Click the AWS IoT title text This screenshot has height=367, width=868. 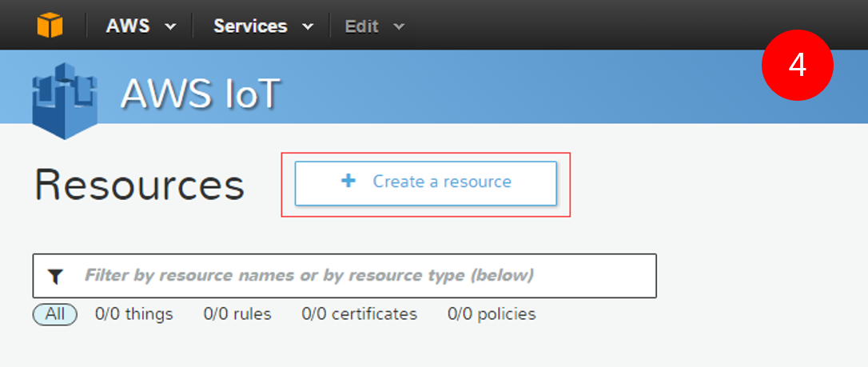tap(201, 93)
